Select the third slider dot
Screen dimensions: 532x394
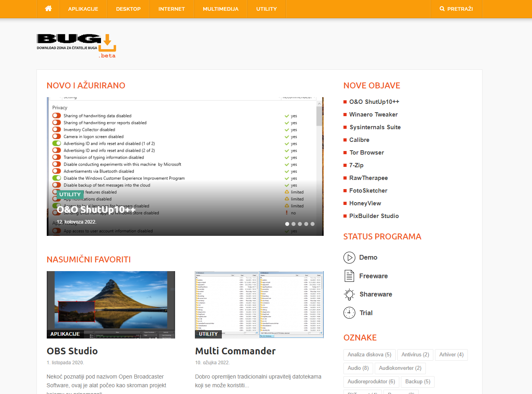(x=300, y=224)
